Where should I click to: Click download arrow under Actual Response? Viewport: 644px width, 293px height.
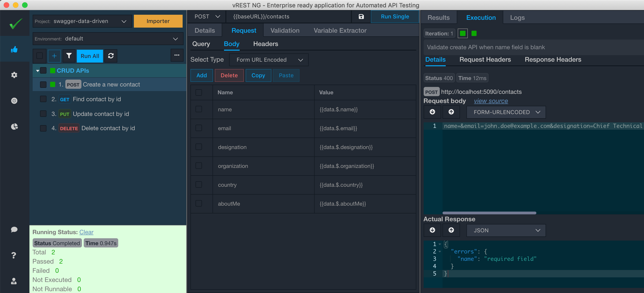432,230
